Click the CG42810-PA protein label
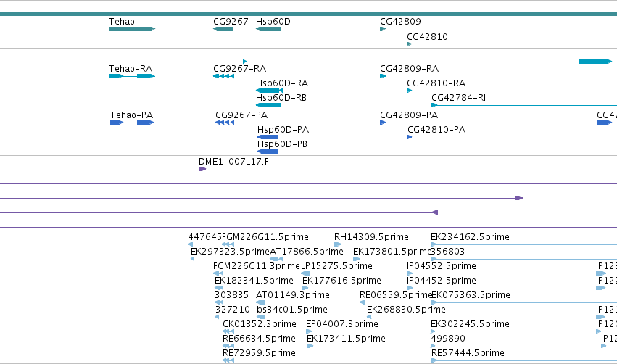This screenshot has width=617, height=364. tap(436, 130)
